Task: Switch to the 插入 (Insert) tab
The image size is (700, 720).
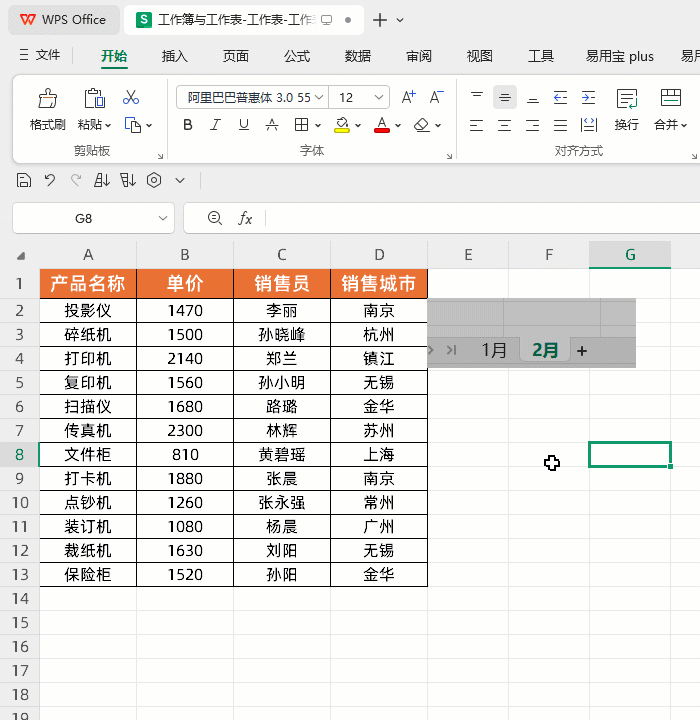Action: (175, 56)
